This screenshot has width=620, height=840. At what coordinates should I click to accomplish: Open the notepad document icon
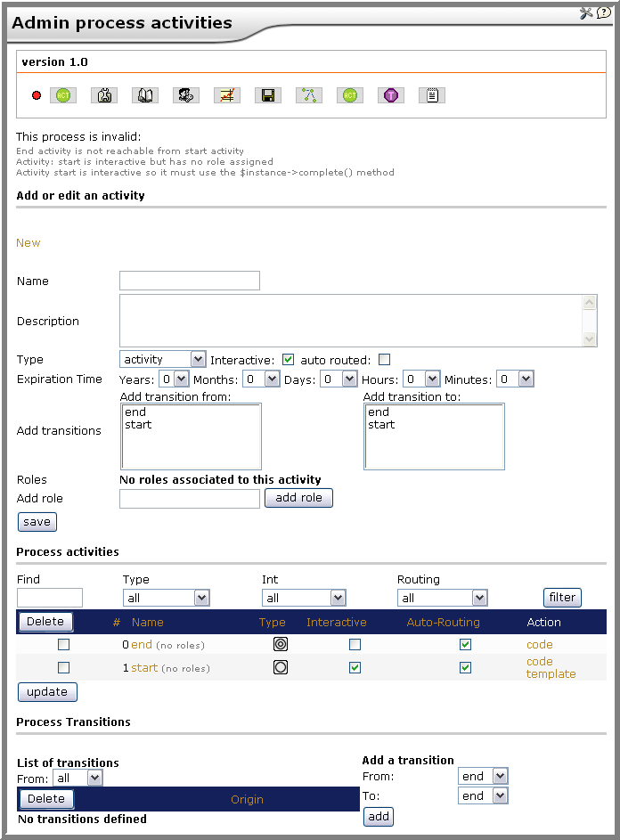coord(432,95)
